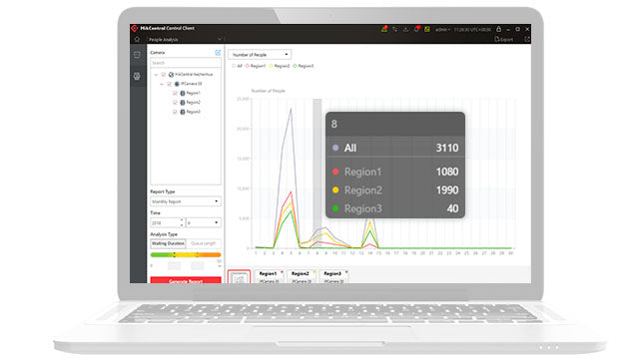Click the red Generate Report button

(x=186, y=280)
